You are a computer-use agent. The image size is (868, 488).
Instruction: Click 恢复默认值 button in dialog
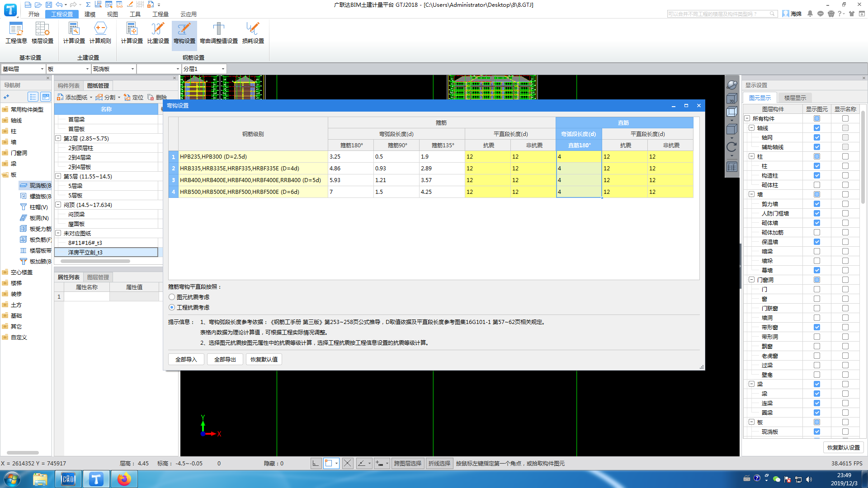coord(264,359)
